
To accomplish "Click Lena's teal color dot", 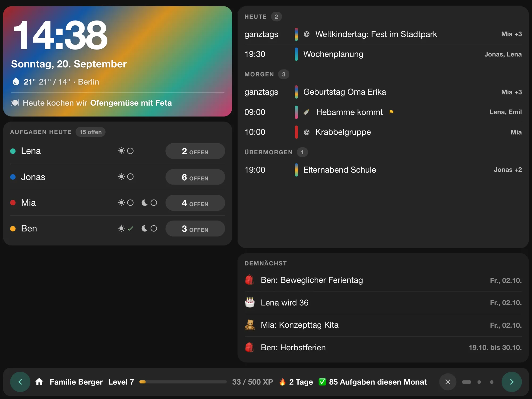I will tap(13, 151).
